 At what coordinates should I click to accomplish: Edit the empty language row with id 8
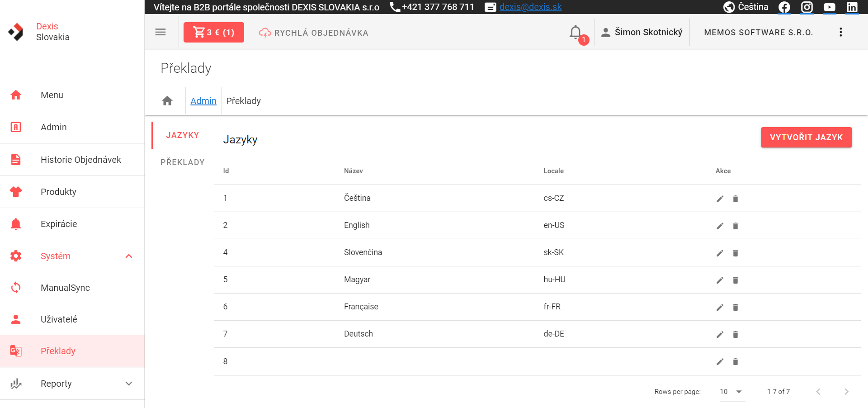click(720, 361)
